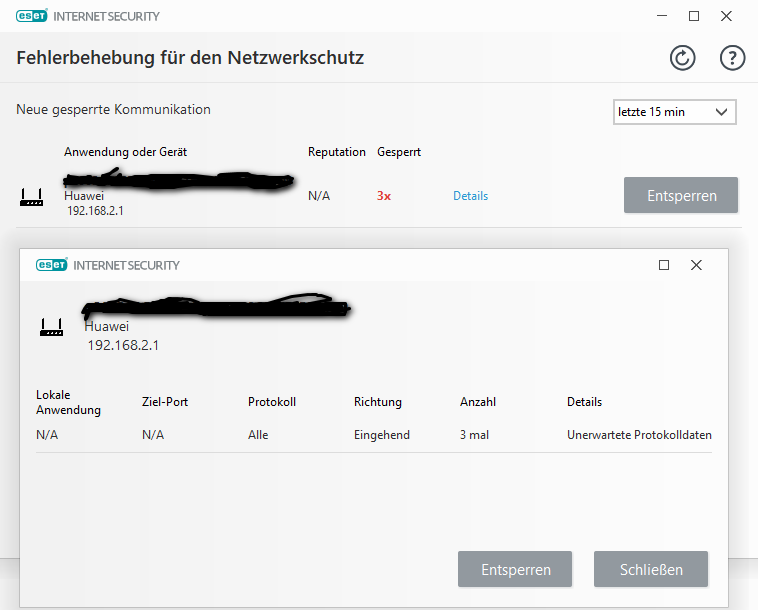The width and height of the screenshot is (758, 610).
Task: Click the N/A value under Lokale Anwendung
Action: 47,435
